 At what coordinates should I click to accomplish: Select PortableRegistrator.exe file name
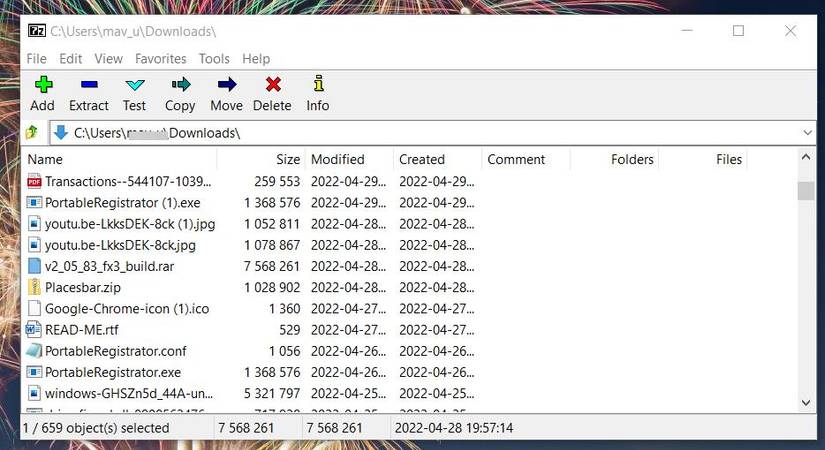coord(113,372)
